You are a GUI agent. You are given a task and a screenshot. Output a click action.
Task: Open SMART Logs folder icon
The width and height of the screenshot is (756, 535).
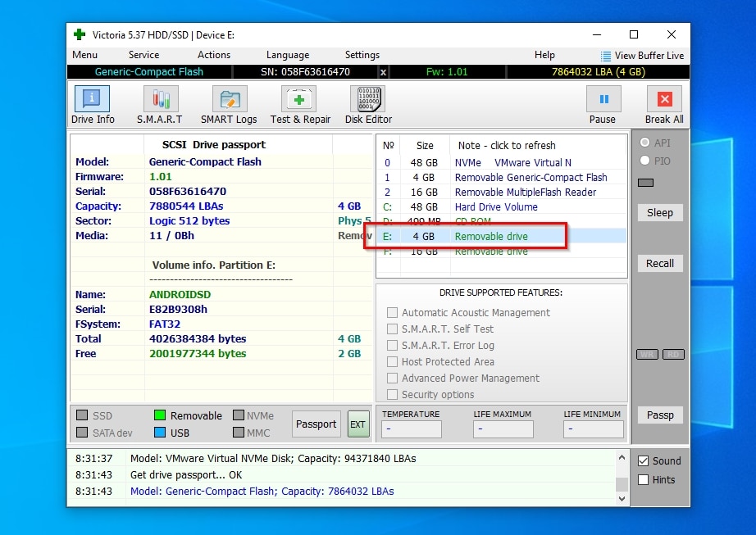tap(230, 99)
